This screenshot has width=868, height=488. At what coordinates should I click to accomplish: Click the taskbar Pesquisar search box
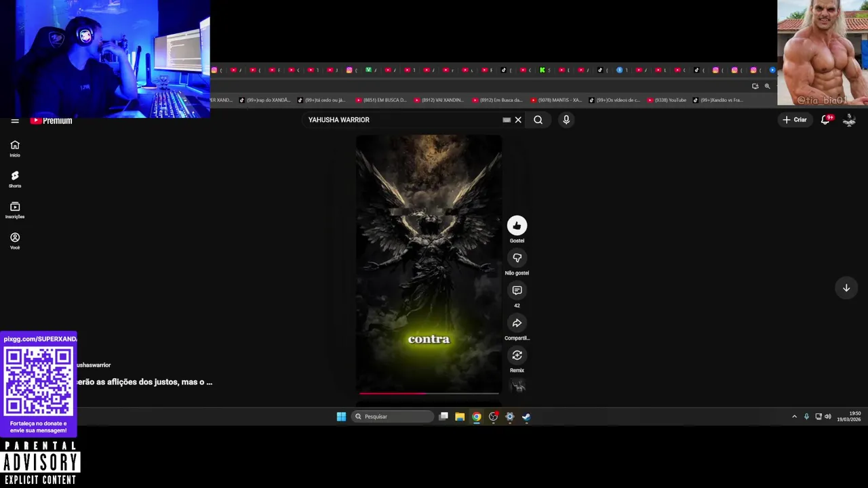[393, 417]
